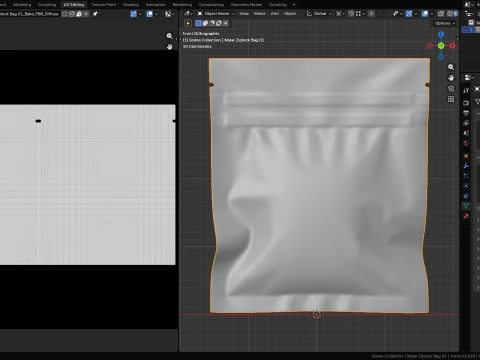480x360 pixels.
Task: Click the image name field in UV editor
Action: coord(29,14)
